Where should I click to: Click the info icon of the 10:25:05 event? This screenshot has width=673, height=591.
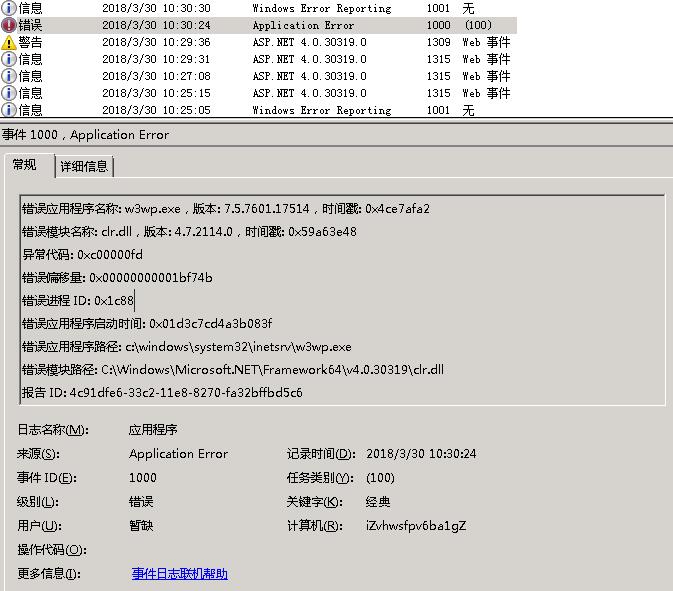9,110
